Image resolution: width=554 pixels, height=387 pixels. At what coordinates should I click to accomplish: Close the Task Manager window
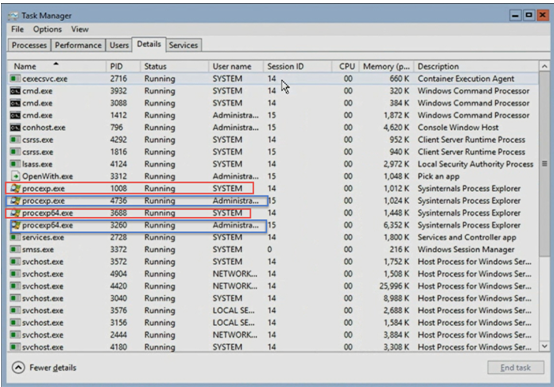tap(542, 16)
